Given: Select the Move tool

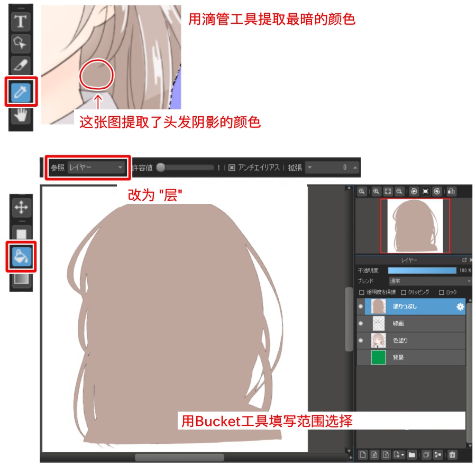Looking at the screenshot, I should click(x=21, y=208).
